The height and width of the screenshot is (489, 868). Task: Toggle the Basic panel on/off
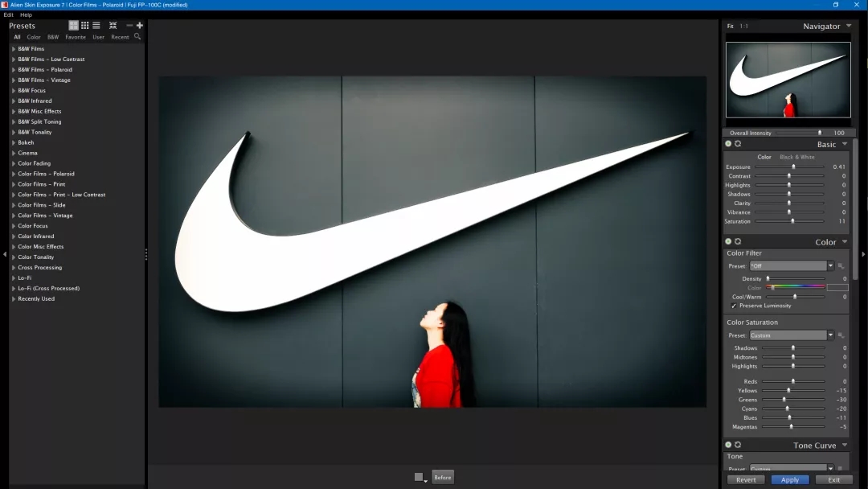click(x=728, y=144)
